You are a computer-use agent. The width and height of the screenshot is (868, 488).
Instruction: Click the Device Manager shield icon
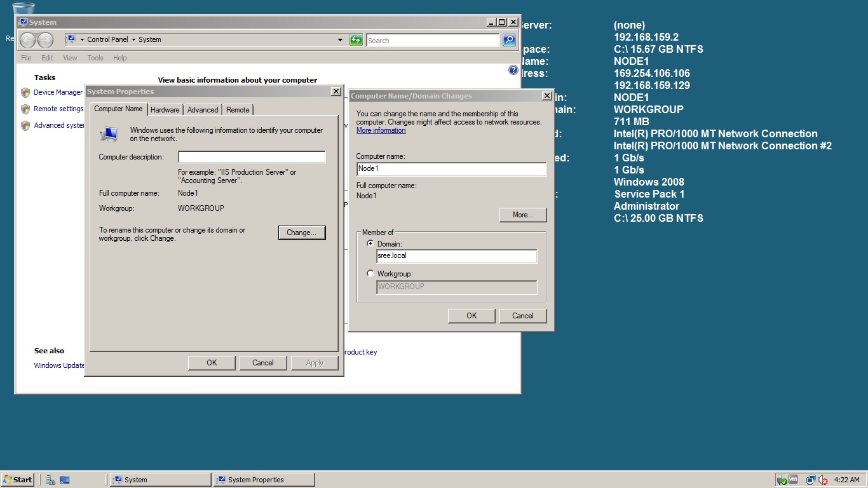(25, 93)
